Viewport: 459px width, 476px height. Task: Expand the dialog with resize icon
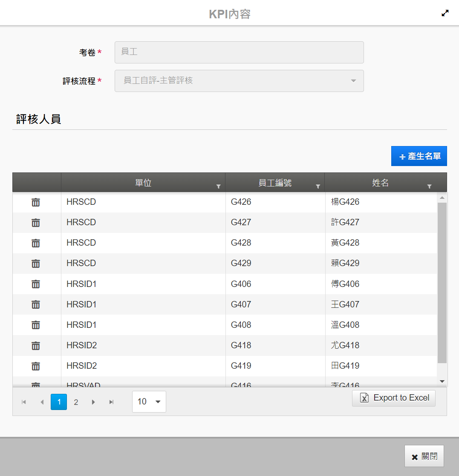(x=445, y=13)
